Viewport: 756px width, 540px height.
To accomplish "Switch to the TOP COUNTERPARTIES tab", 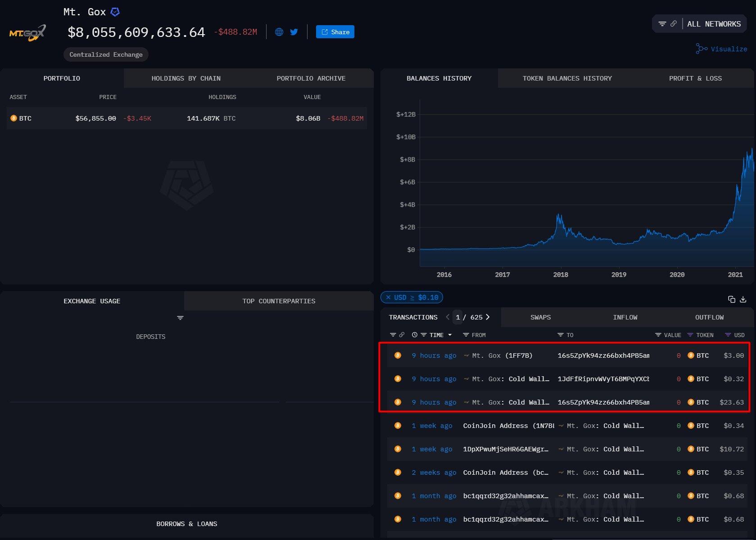I will (x=279, y=301).
